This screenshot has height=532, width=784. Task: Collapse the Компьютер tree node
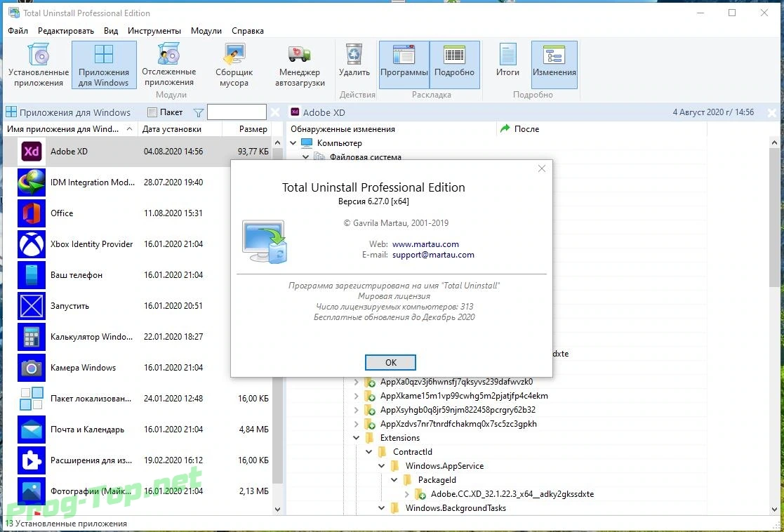(293, 143)
